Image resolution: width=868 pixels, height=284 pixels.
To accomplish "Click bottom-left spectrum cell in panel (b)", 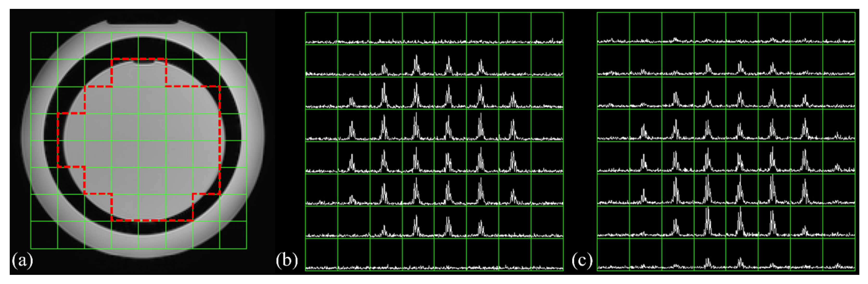I will (x=321, y=255).
